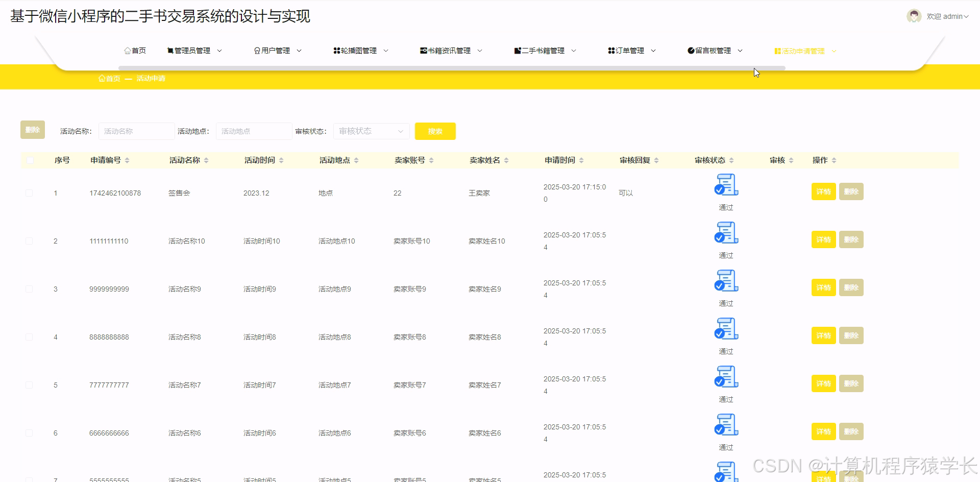Click inside the 活动名称 input field
This screenshot has height=482, width=980.
point(136,131)
